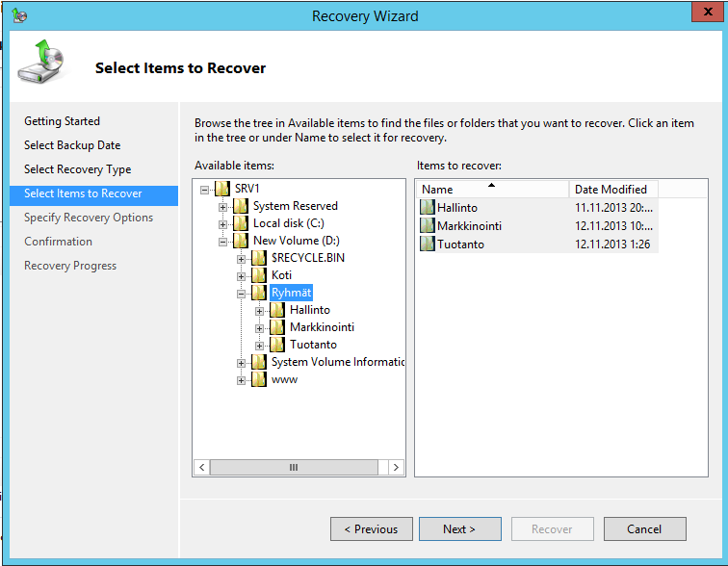Select Local disk (C:) in tree
This screenshot has width=728, height=566.
point(289,223)
